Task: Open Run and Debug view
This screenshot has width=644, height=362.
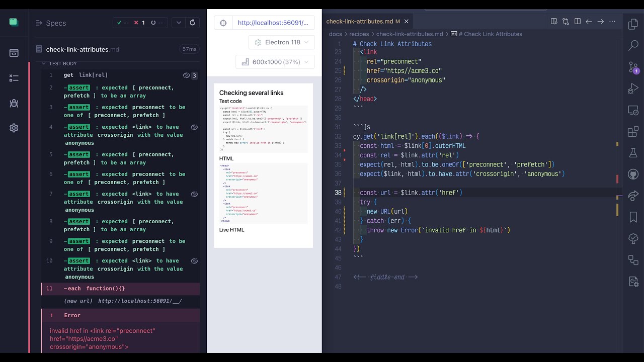Action: (633, 88)
